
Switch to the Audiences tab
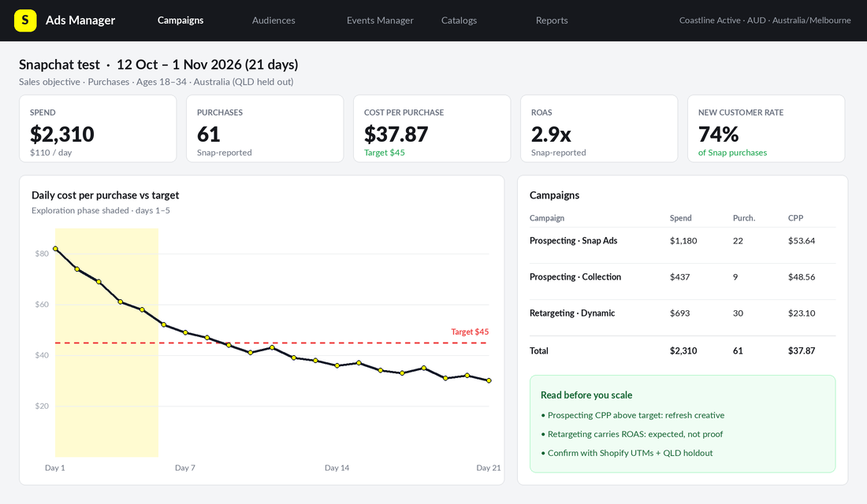pyautogui.click(x=273, y=20)
